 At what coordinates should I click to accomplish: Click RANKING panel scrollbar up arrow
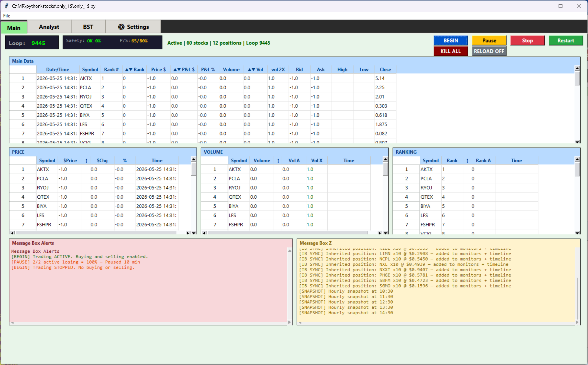[x=577, y=159]
